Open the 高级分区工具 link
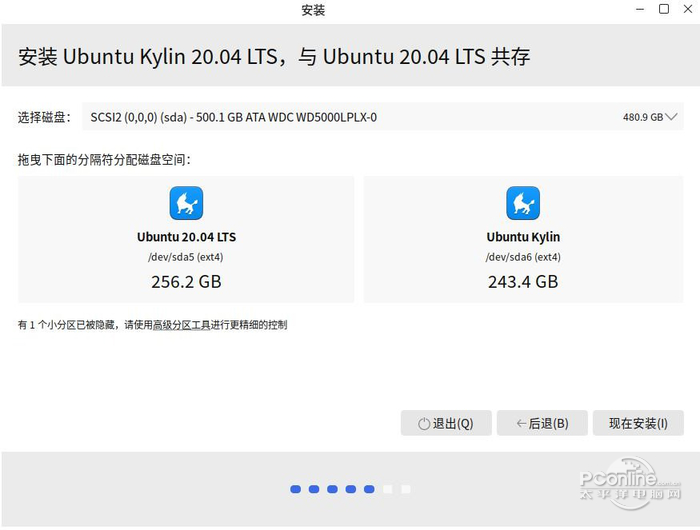 click(x=181, y=325)
